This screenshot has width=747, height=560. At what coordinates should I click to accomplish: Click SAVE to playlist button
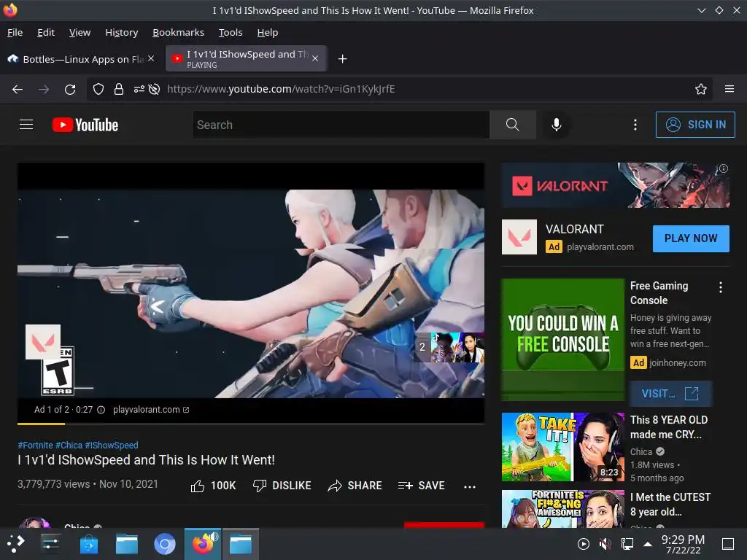point(422,486)
